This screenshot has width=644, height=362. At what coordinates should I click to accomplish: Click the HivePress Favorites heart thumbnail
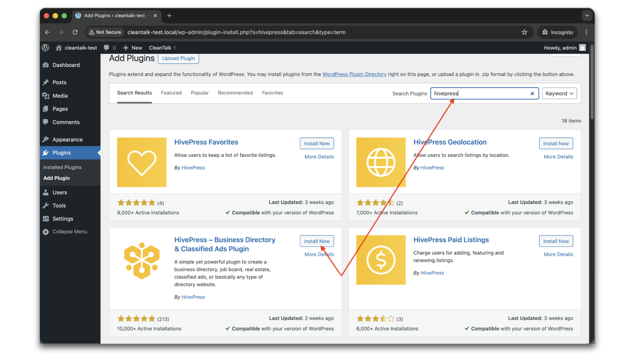coord(142,162)
